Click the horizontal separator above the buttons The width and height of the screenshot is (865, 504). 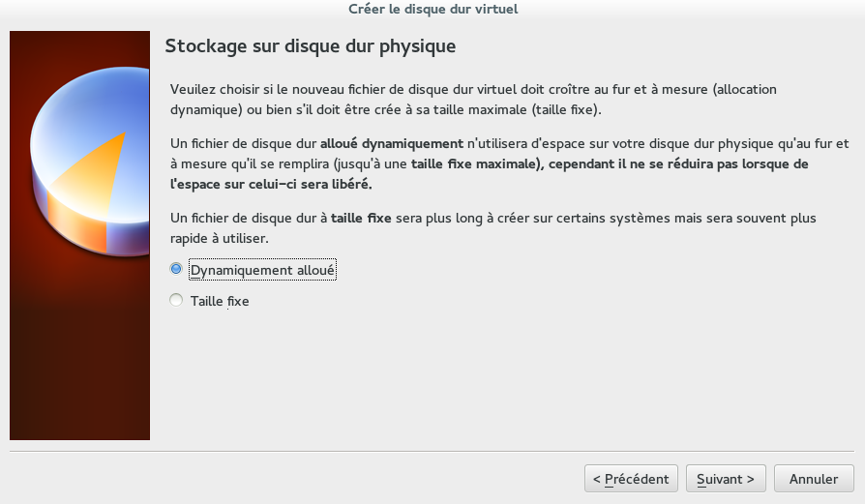[432, 451]
